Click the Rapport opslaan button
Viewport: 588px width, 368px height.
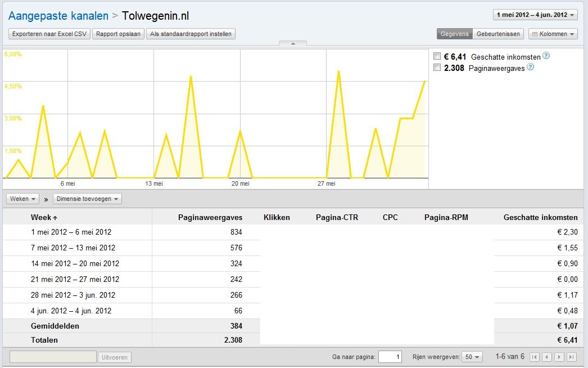point(118,34)
